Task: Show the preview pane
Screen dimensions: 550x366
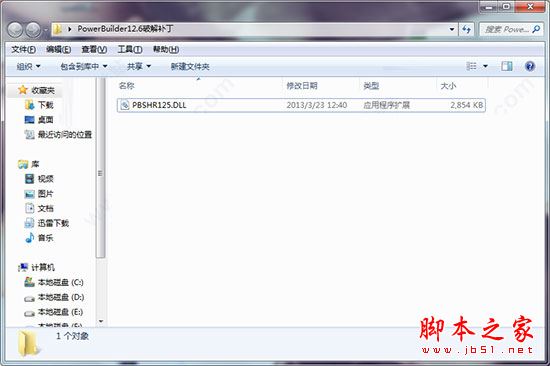Action: coord(507,66)
